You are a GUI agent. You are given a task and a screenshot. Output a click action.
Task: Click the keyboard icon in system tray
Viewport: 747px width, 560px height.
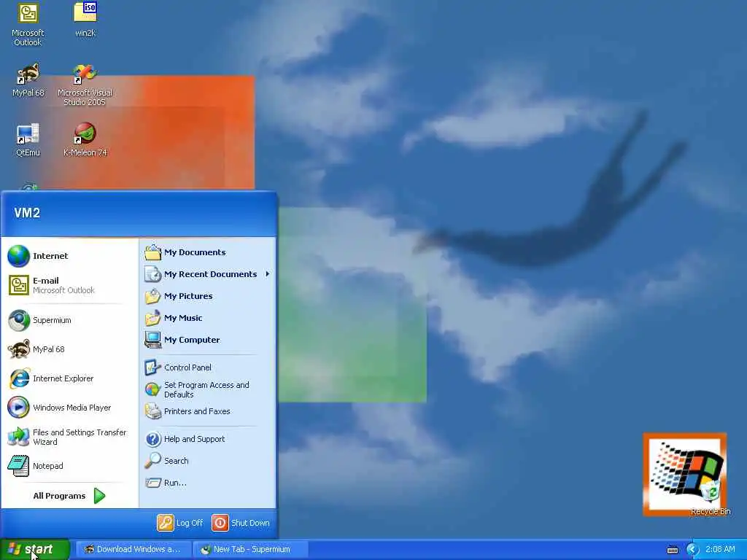(672, 550)
